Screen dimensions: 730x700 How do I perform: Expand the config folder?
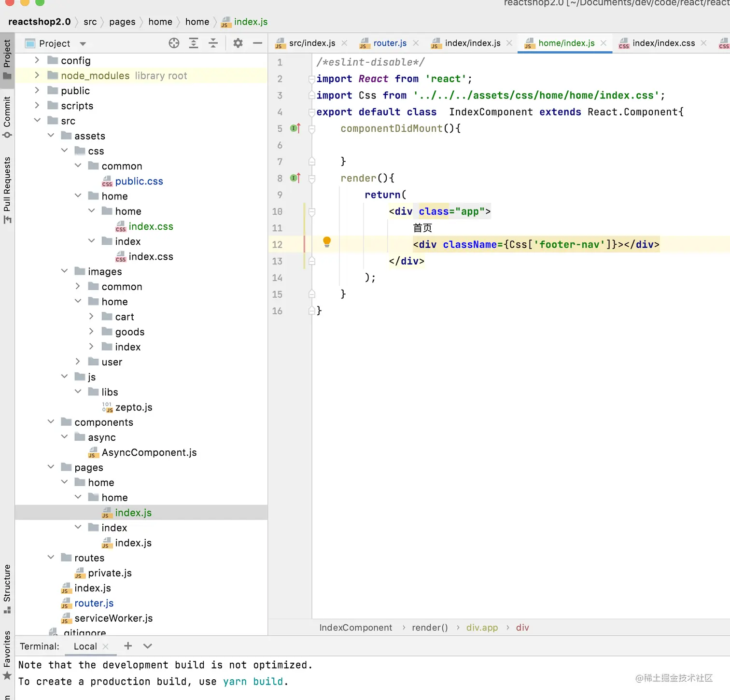click(x=37, y=60)
